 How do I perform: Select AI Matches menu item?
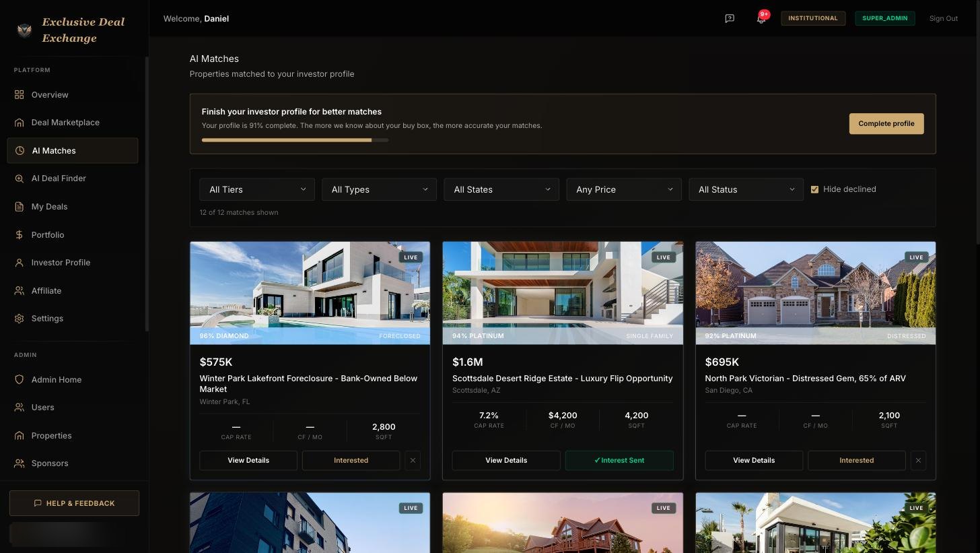coord(73,151)
